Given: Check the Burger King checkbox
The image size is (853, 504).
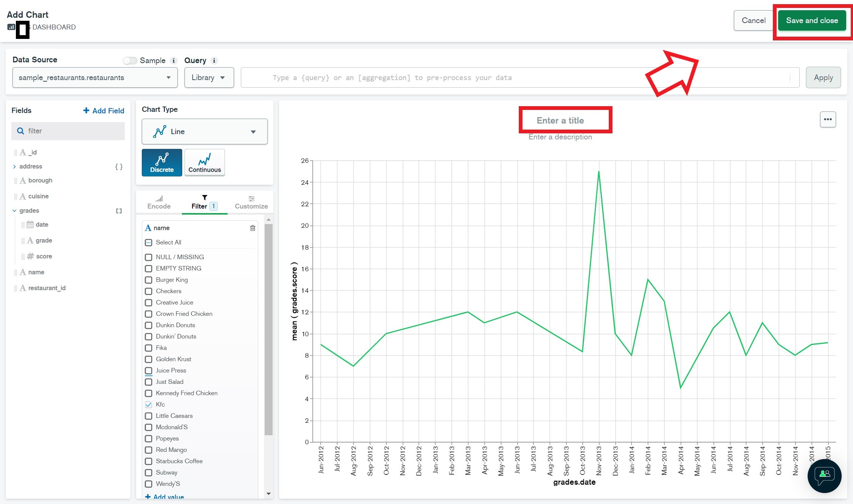Looking at the screenshot, I should coord(149,280).
